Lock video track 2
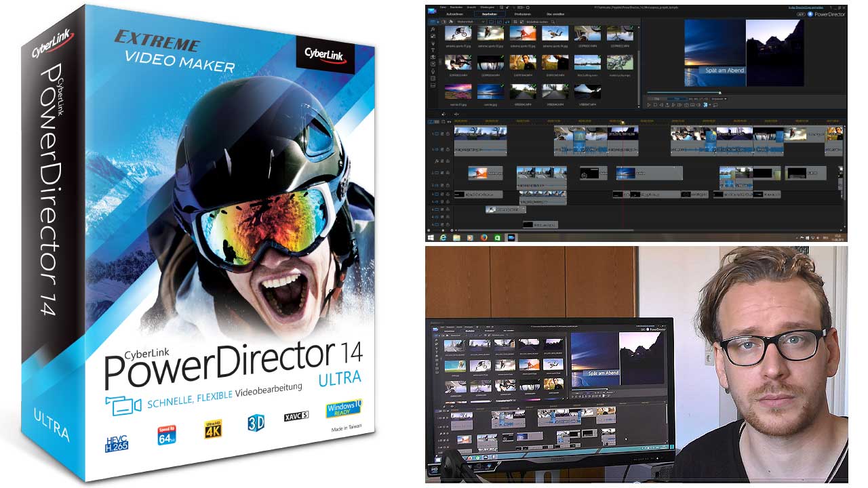Viewport: 868px width, 488px height. [x=448, y=173]
